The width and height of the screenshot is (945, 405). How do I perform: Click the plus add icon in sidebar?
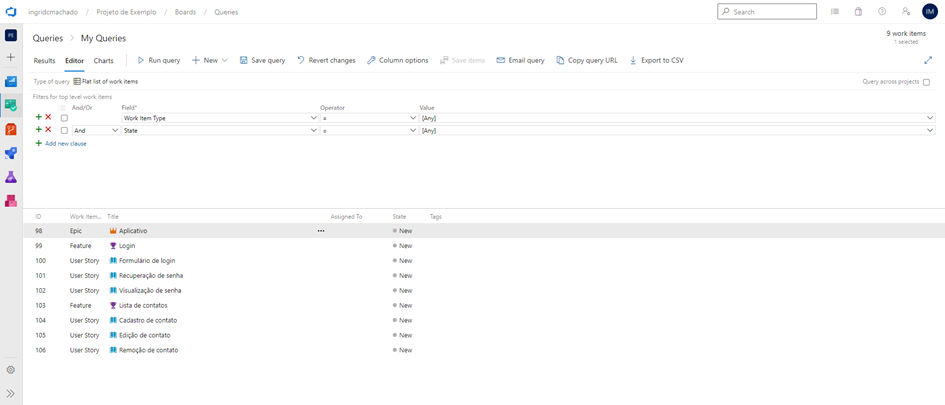[x=11, y=57]
